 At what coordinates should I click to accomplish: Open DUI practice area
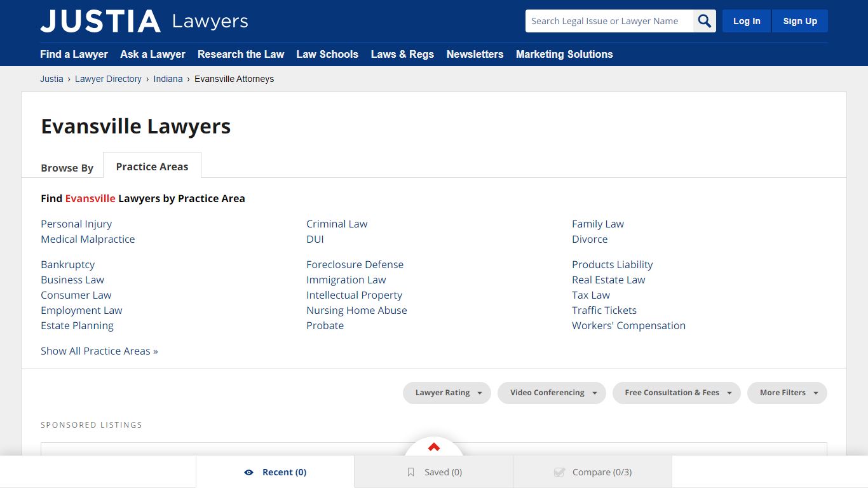tap(315, 239)
